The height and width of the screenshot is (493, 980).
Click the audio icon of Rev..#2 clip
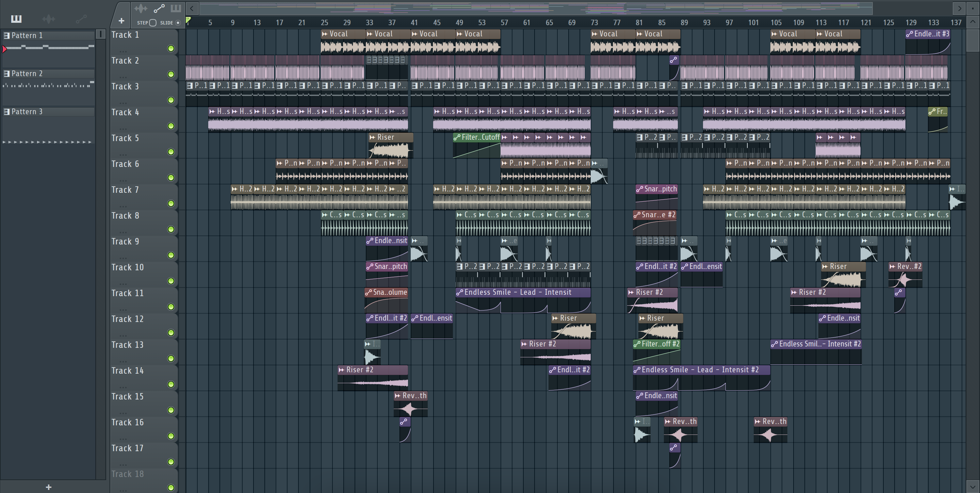coord(893,267)
